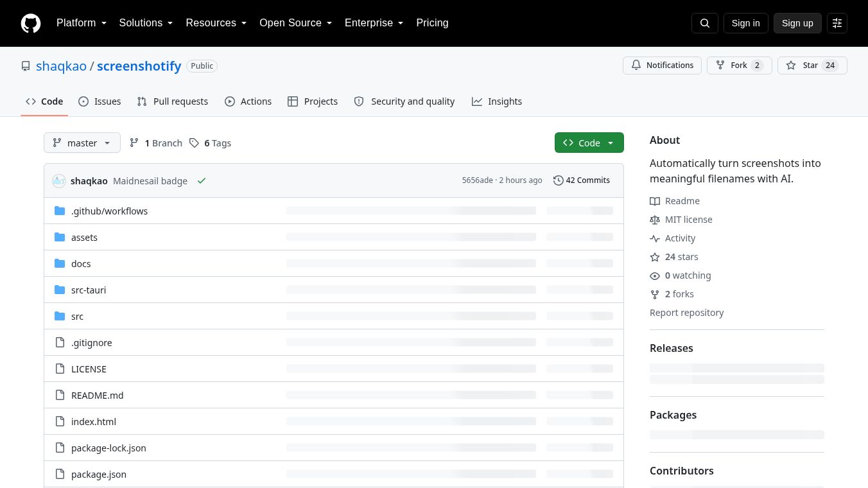Click the src folder icon
This screenshot has height=488, width=868.
click(60, 316)
